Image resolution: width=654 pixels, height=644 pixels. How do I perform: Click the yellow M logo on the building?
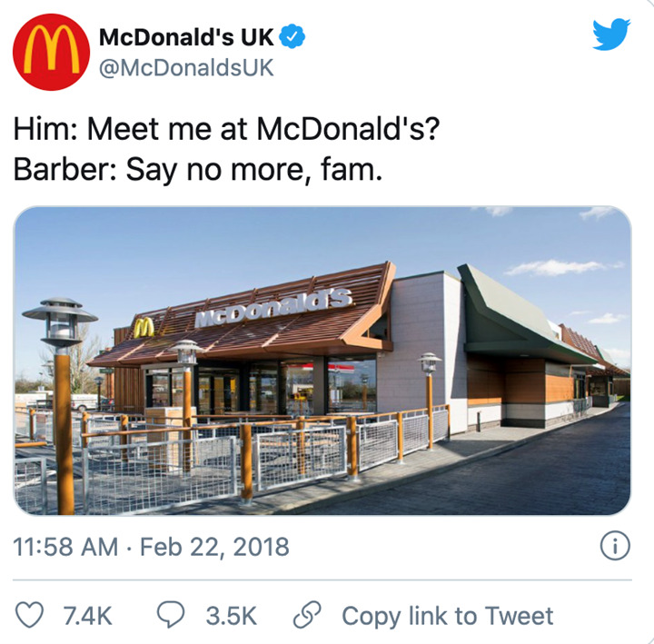tap(144, 328)
